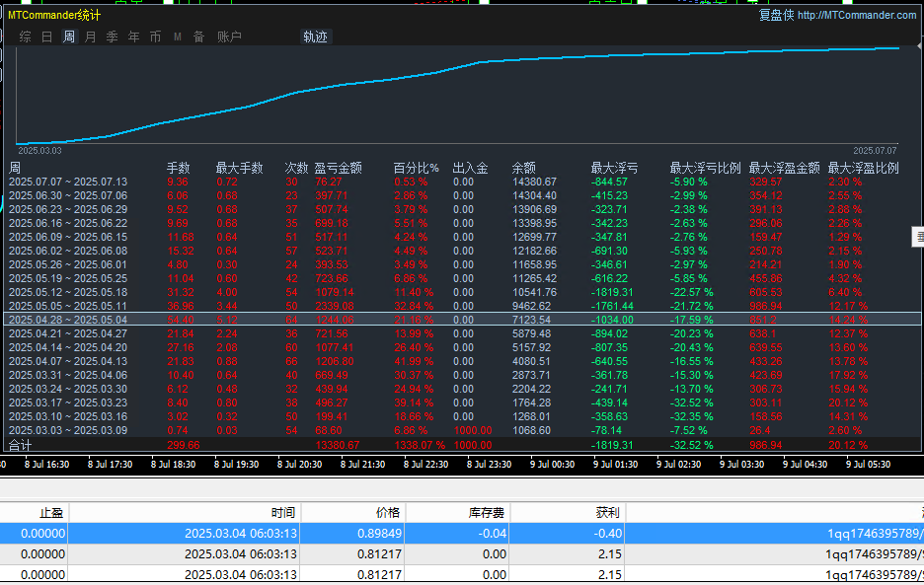Click the 价格 column header in trade table
The height and width of the screenshot is (585, 924).
pyautogui.click(x=388, y=513)
